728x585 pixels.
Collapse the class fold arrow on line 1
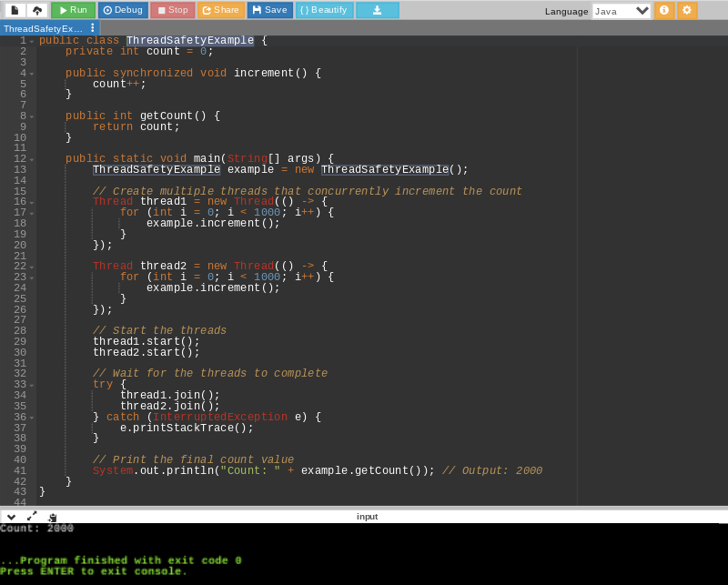tap(32, 41)
